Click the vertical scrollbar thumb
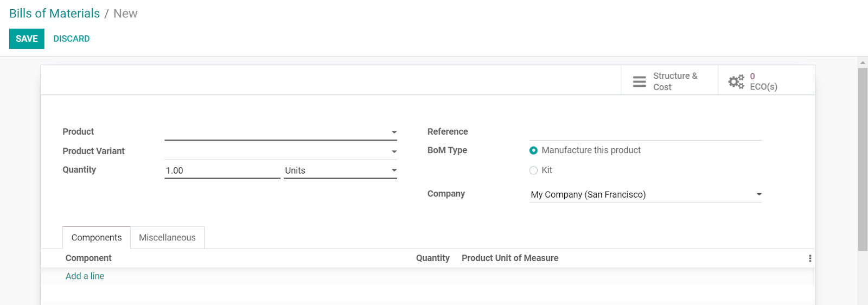The width and height of the screenshot is (868, 305). pos(863,160)
